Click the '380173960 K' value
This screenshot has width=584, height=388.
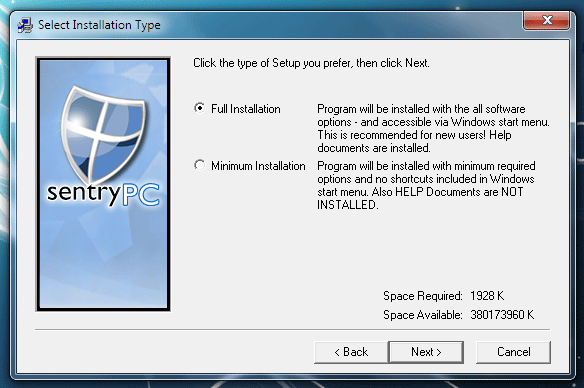(x=502, y=315)
